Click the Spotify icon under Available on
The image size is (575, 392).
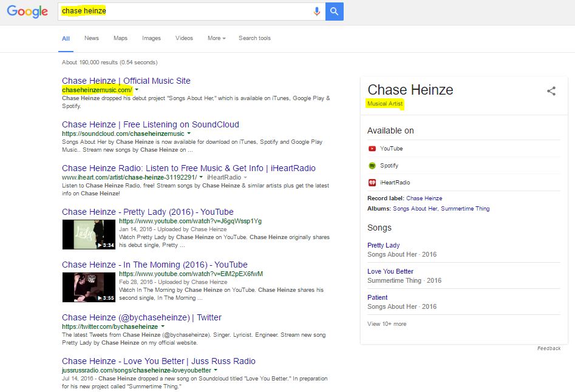pos(372,166)
